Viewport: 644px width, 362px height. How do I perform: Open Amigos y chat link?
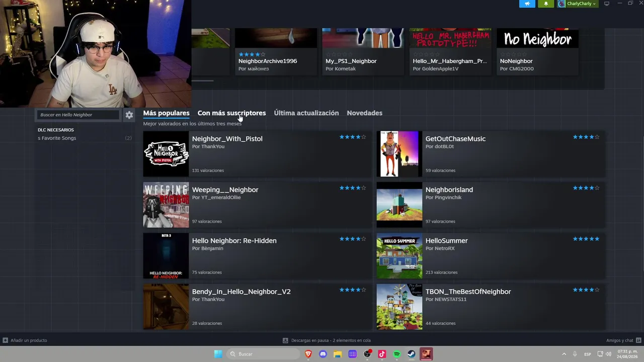pos(620,340)
